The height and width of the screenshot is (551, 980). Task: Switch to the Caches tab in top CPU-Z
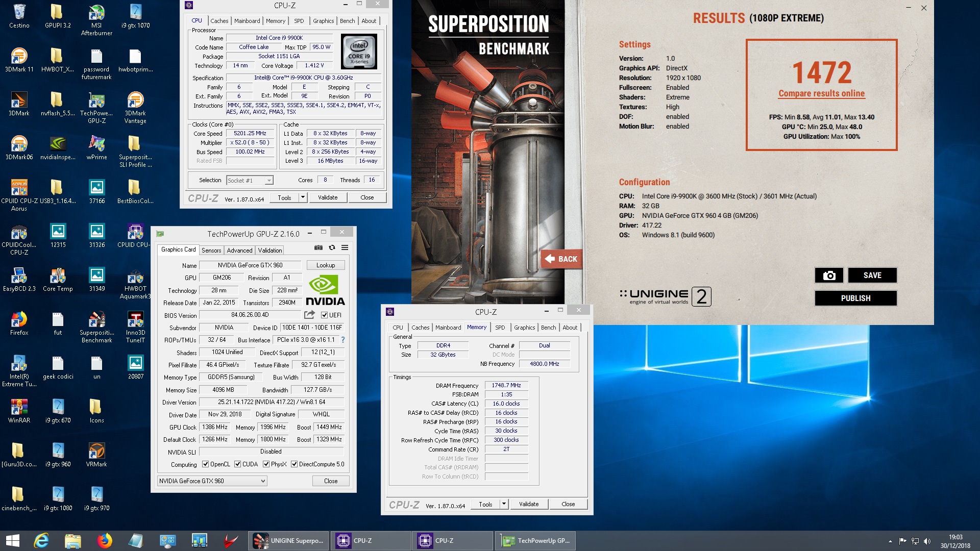(219, 21)
